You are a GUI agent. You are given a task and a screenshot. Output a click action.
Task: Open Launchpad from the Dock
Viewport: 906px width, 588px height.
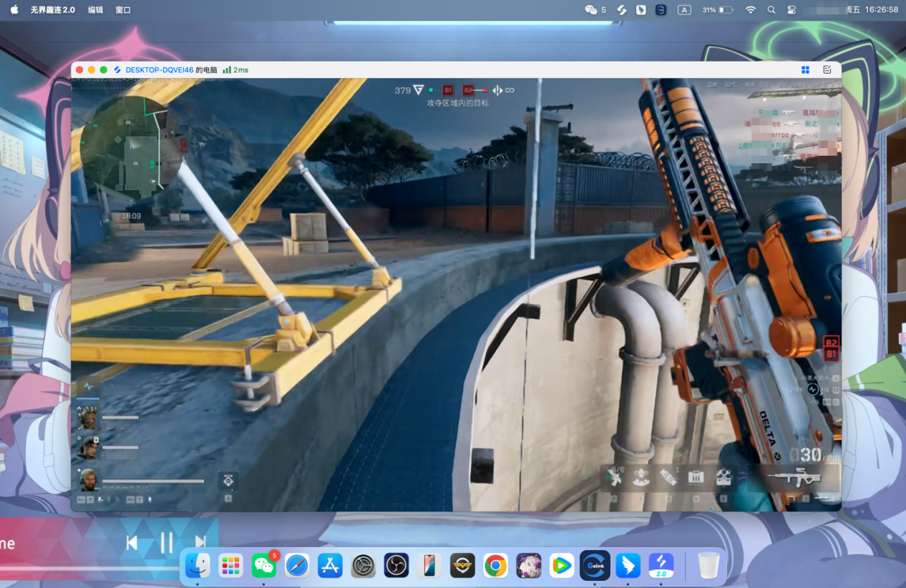point(230,566)
